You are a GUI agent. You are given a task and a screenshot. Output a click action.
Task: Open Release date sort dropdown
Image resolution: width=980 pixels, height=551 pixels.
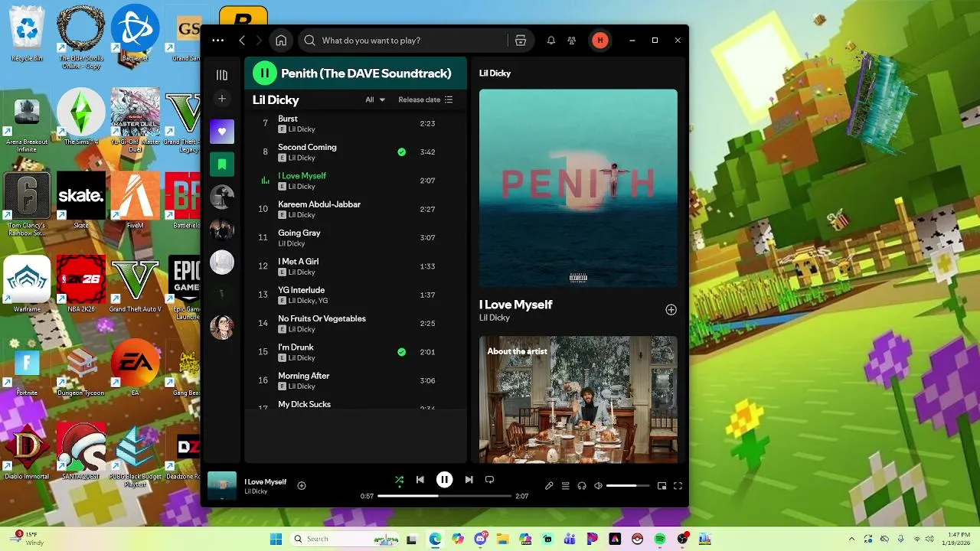(x=426, y=99)
